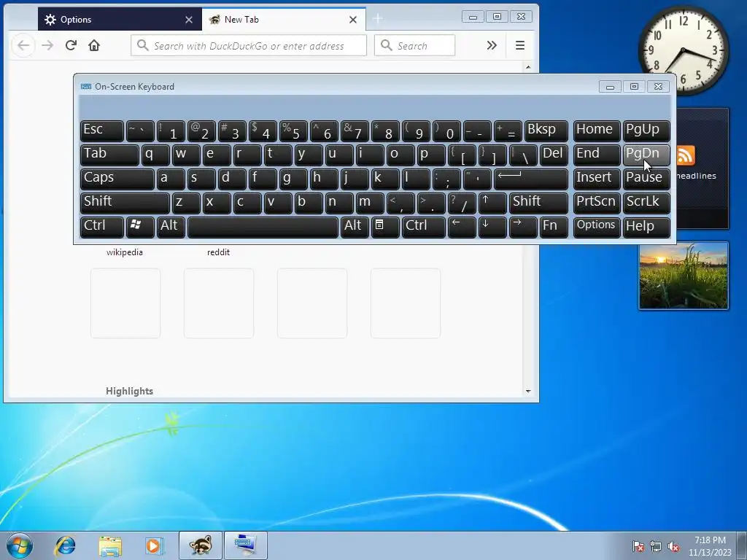This screenshot has width=747, height=560.
Task: Click the Del key
Action: 554,155
